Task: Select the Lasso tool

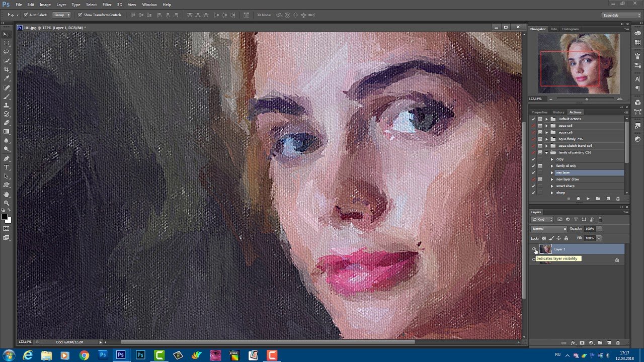Action: click(x=7, y=52)
